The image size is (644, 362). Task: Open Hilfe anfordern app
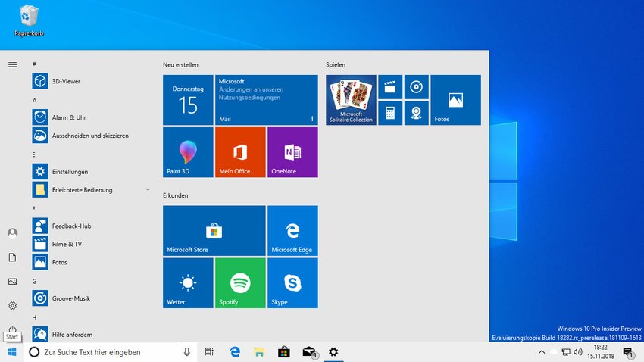pos(90,334)
